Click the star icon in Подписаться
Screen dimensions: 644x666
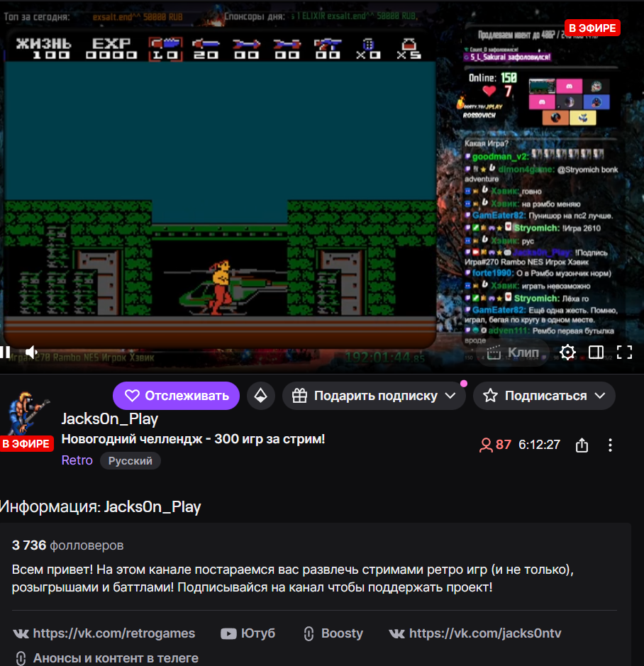pyautogui.click(x=490, y=396)
